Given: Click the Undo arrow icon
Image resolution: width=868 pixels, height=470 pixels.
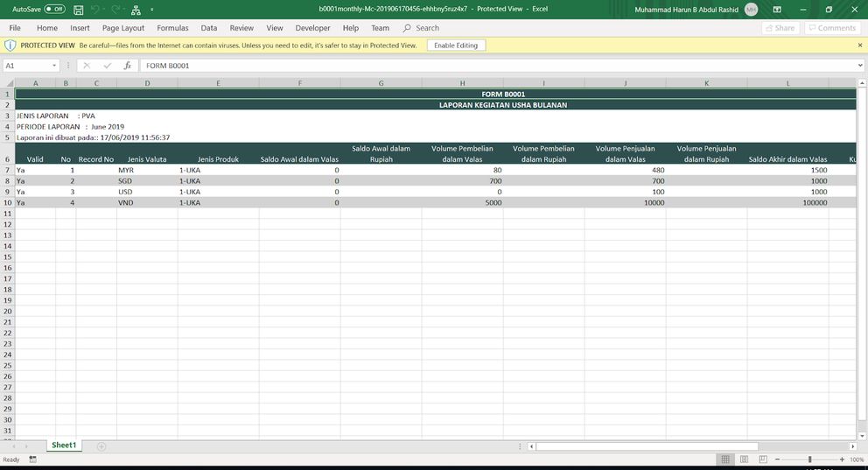Looking at the screenshot, I should point(95,10).
